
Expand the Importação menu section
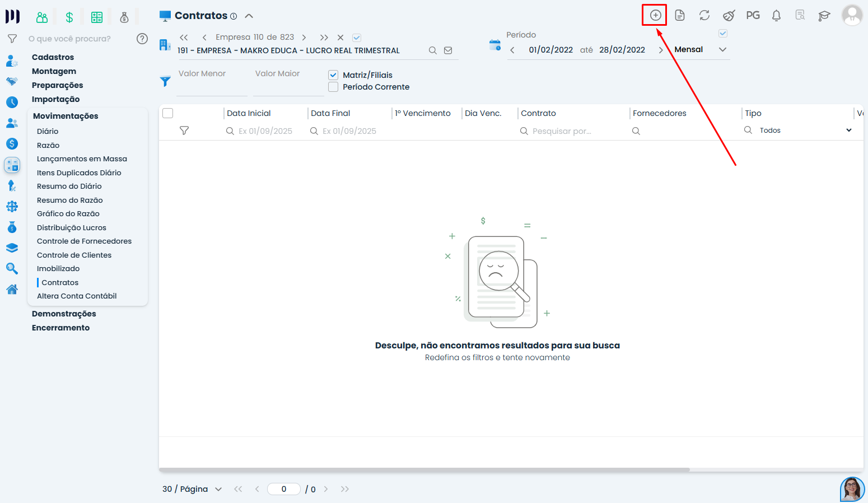55,99
